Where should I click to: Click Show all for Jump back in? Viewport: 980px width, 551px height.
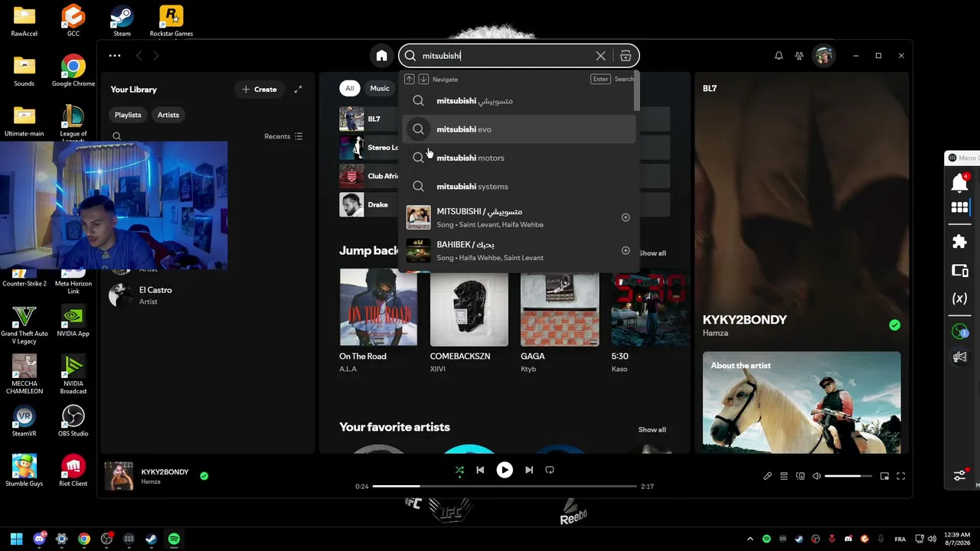tap(652, 253)
